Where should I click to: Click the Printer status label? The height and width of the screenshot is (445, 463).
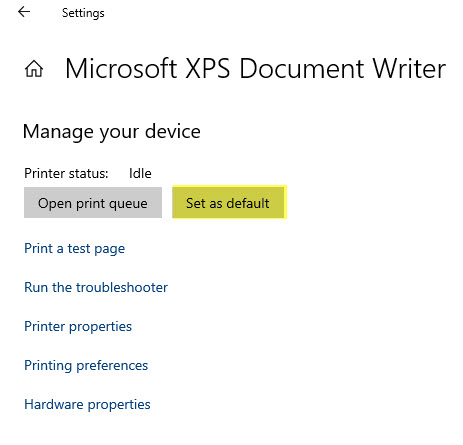click(66, 174)
